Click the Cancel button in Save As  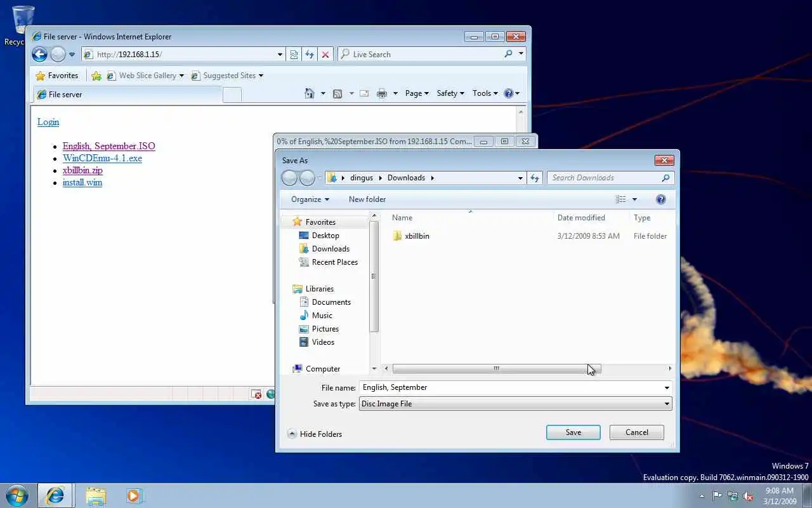637,432
